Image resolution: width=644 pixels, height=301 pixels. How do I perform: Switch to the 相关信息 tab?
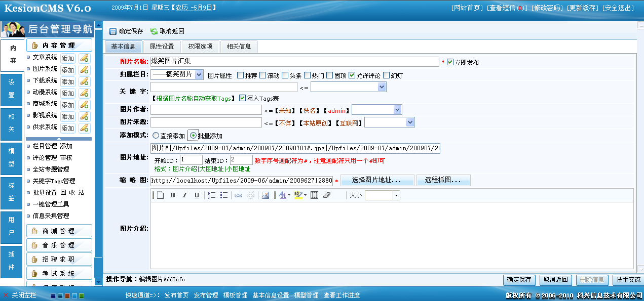pos(239,47)
